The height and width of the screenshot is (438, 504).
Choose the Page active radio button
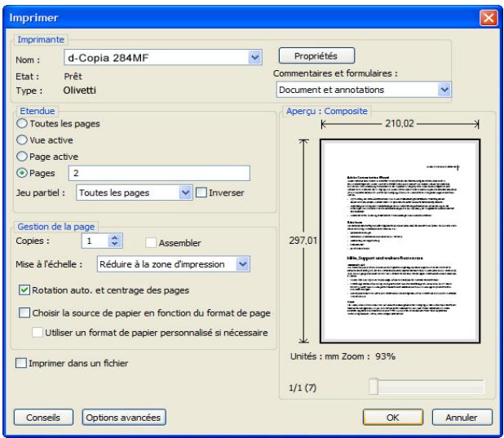click(x=22, y=157)
